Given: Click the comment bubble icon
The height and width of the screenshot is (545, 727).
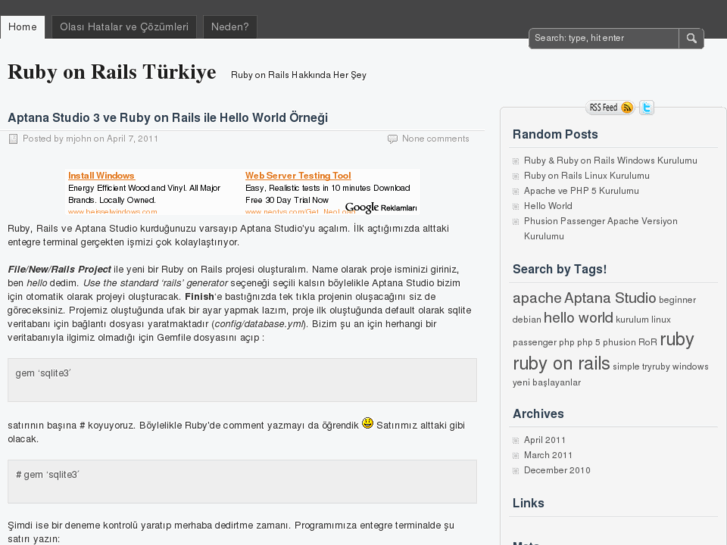Looking at the screenshot, I should pos(392,139).
